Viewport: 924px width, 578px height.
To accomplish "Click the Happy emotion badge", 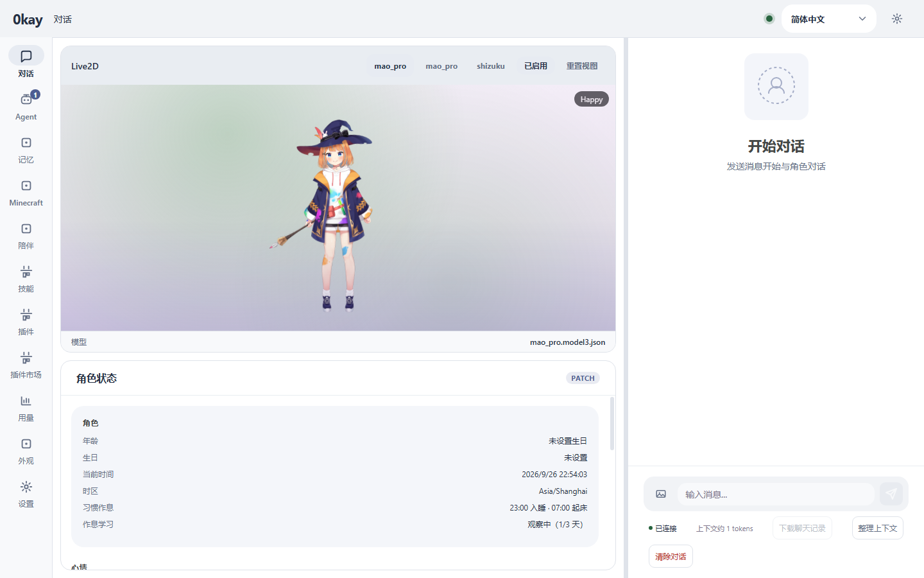I will pyautogui.click(x=592, y=99).
